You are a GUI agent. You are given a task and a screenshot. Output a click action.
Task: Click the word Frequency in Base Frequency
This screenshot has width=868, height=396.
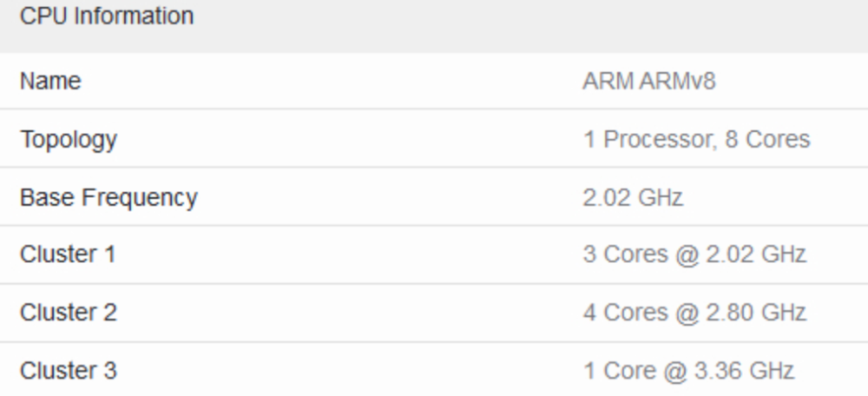(x=140, y=198)
